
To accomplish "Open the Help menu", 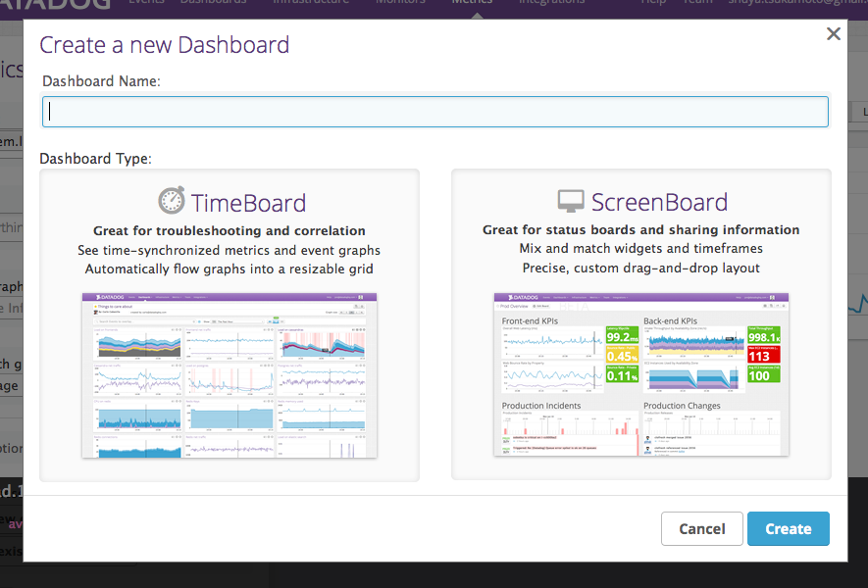I will point(652,3).
